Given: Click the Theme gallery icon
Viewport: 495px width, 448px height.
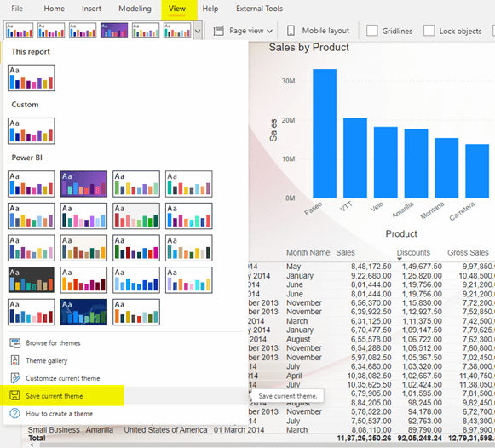Looking at the screenshot, I should (x=14, y=360).
